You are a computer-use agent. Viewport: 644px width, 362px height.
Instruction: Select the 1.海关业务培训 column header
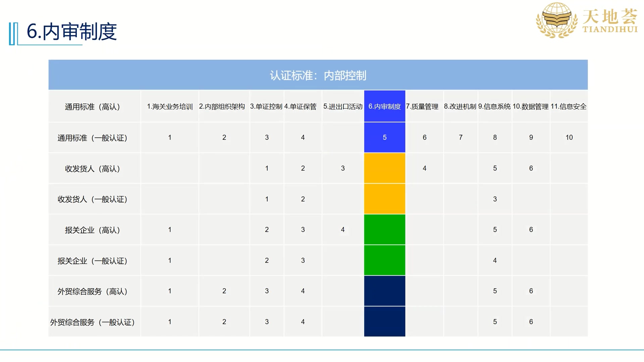click(170, 107)
